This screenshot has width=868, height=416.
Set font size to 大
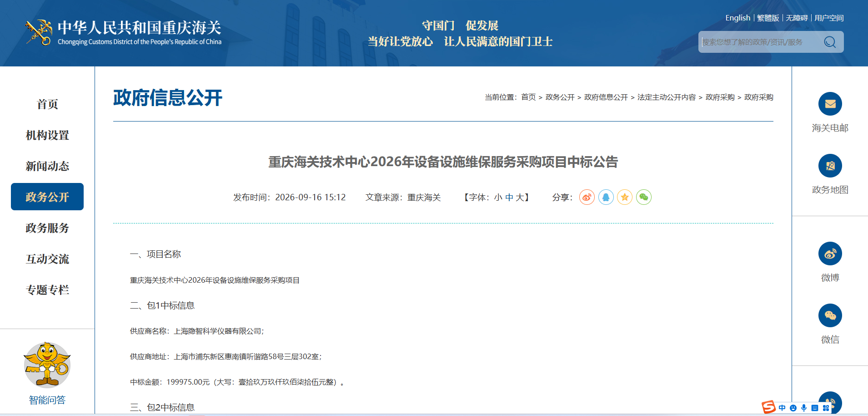(x=520, y=198)
